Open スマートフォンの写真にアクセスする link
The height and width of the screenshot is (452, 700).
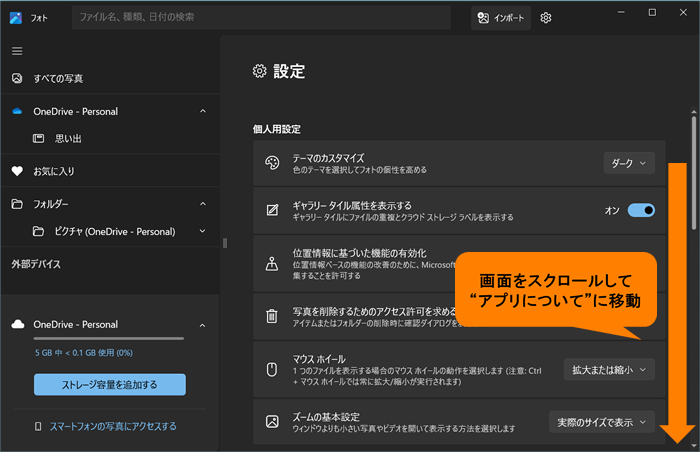point(113,427)
